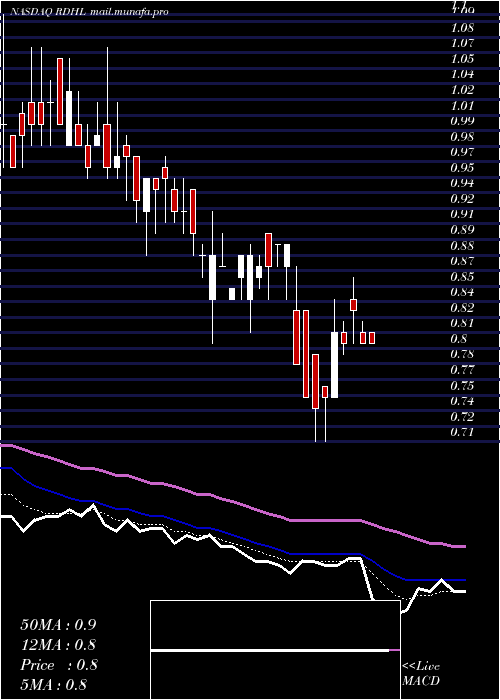500x700 pixels.
Task: Click the 0.75 price axis label
Action: [x=462, y=386]
